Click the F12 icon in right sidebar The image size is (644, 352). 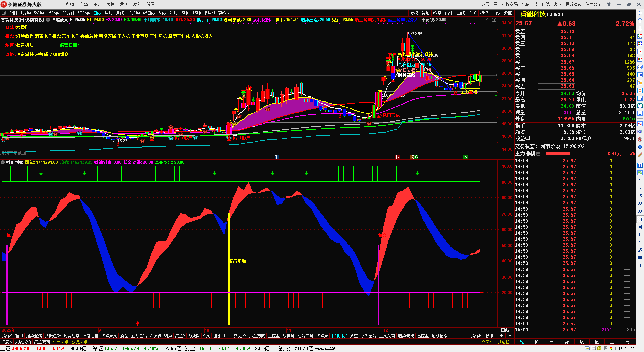coord(640,98)
